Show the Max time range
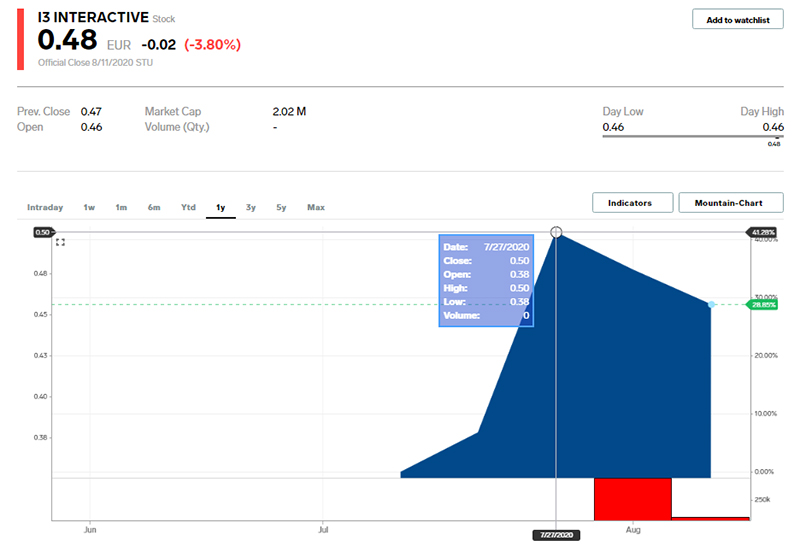This screenshot has width=800, height=552. 316,207
